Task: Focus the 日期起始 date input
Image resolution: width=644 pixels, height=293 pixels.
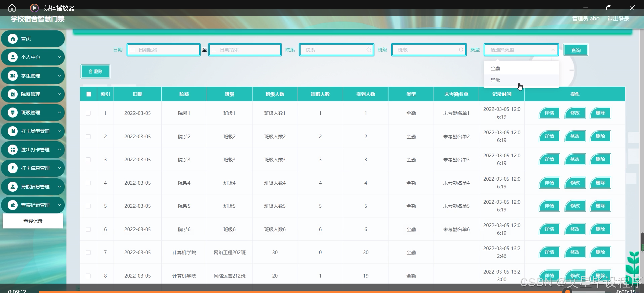Action: coord(164,50)
